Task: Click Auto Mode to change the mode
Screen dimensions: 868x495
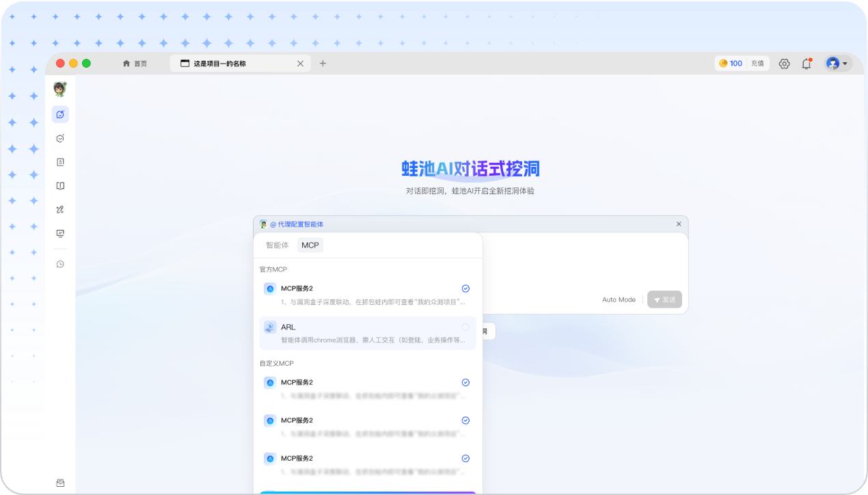Action: click(x=619, y=299)
